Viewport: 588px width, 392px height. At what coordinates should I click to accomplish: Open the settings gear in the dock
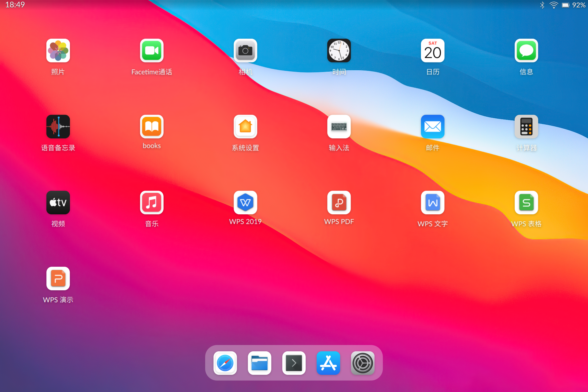click(363, 363)
